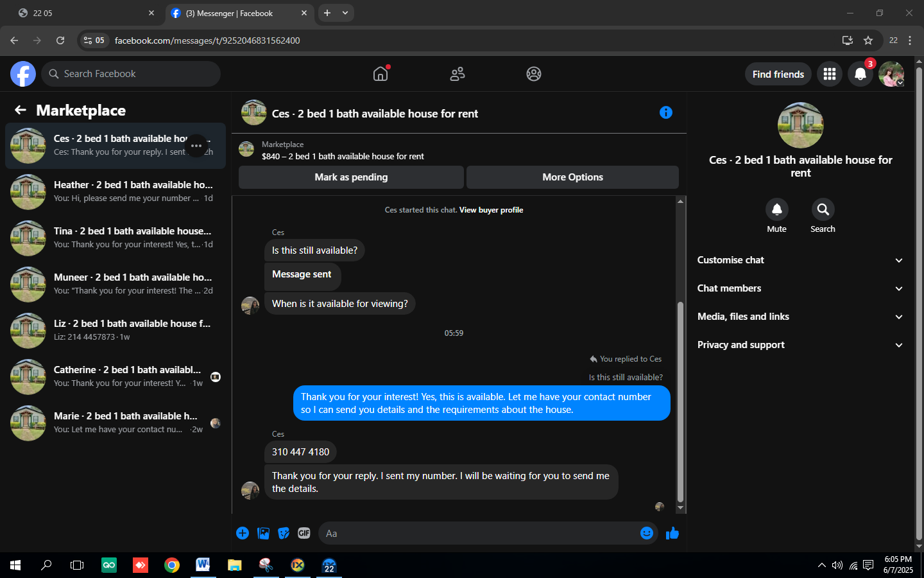Open the account profile picture menu
924x578 pixels.
click(x=891, y=74)
